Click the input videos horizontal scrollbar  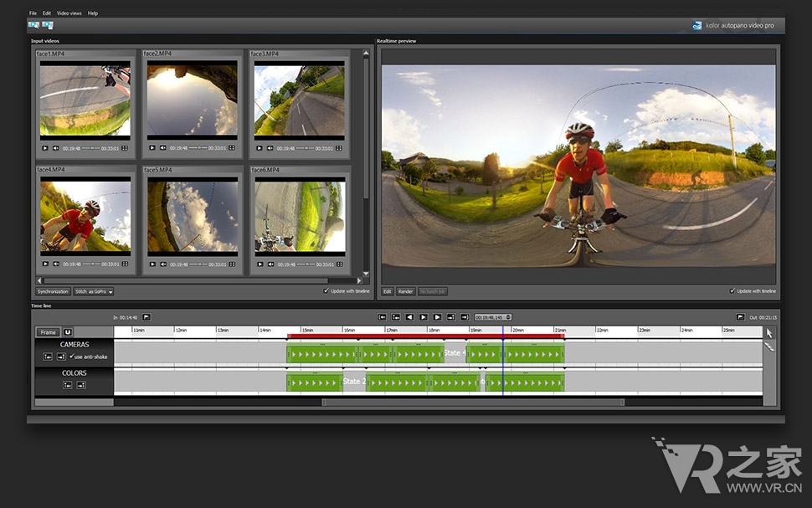[187, 280]
